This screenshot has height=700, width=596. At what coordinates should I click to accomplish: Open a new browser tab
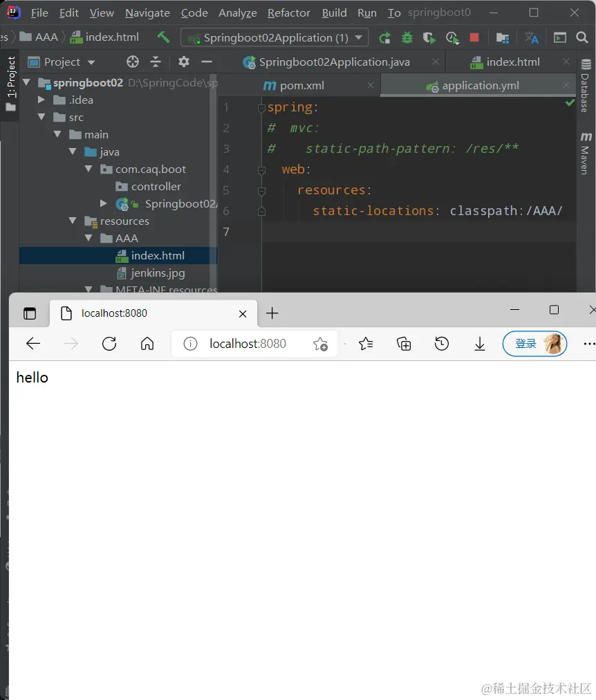[272, 313]
